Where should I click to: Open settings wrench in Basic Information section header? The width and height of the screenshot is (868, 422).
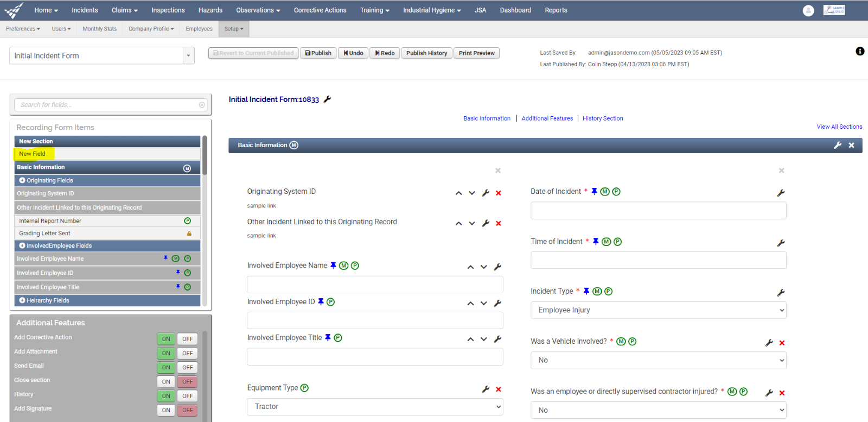(x=838, y=145)
